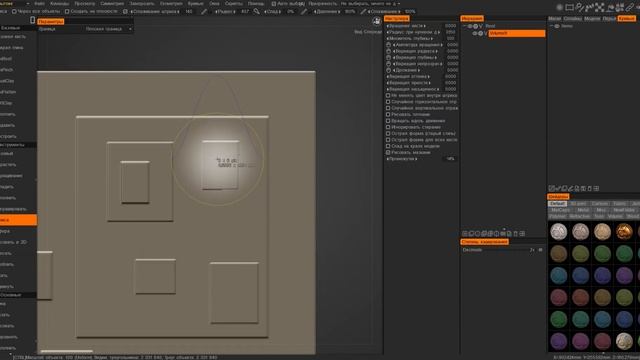Open the Файл menu
Viewport: 640px width, 360px height.
40,3
